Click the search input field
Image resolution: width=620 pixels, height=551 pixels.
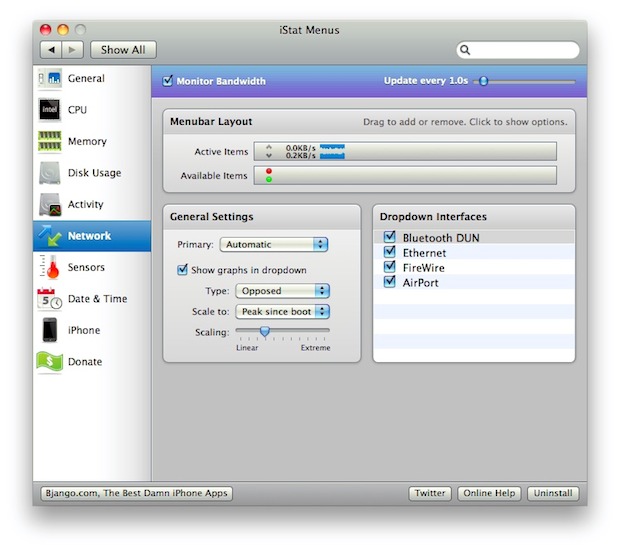click(518, 50)
